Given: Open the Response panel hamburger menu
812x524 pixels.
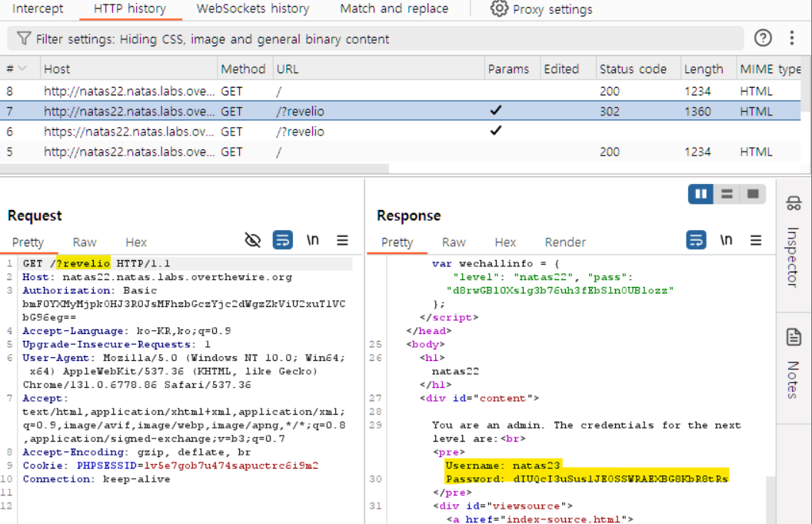Looking at the screenshot, I should (756, 241).
